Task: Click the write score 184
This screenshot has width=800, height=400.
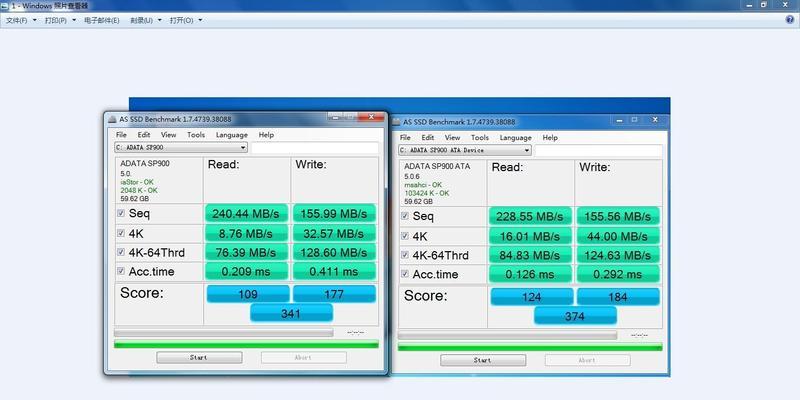Action: [618, 297]
